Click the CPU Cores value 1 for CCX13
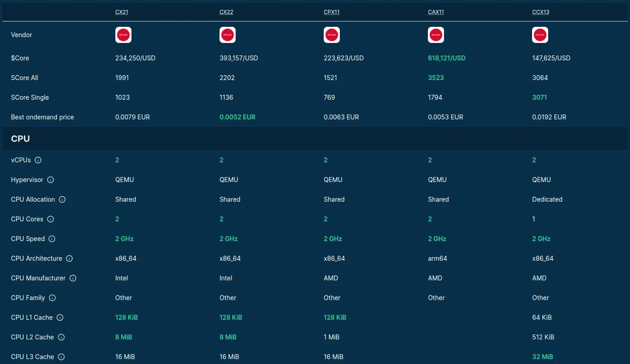630x364 pixels. (533, 219)
